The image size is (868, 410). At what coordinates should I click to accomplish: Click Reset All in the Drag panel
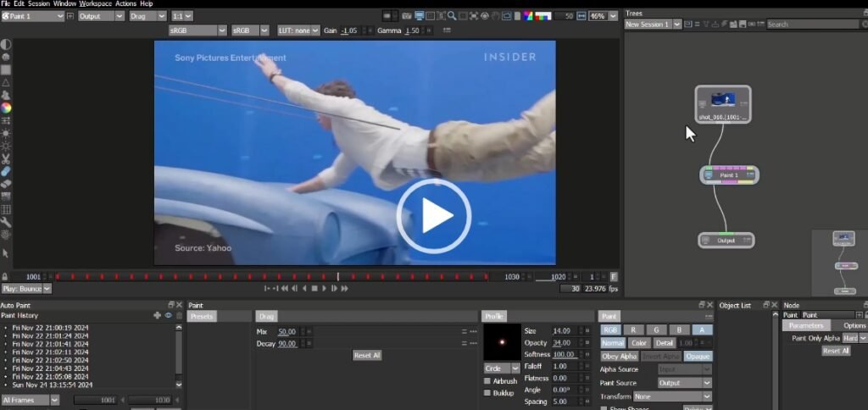click(366, 355)
